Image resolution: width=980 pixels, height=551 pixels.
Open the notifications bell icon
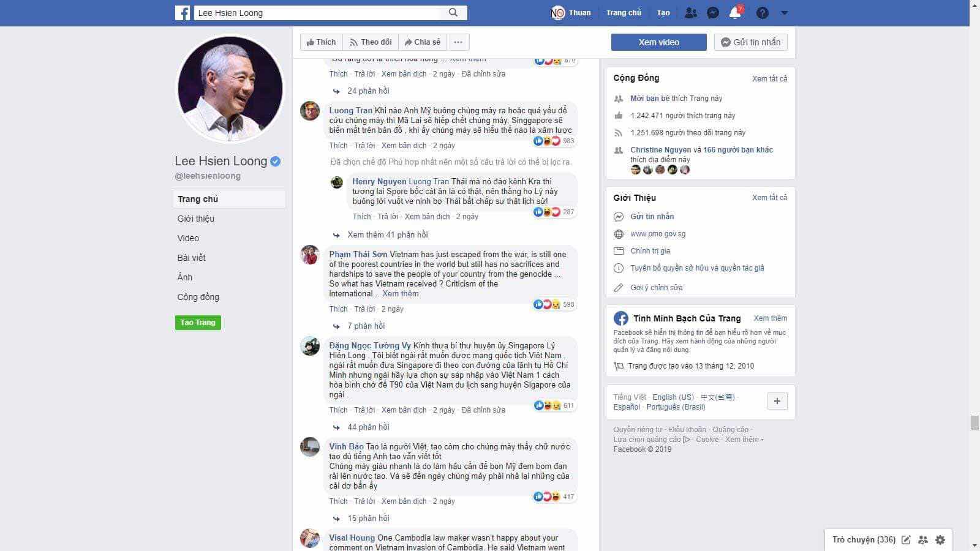click(735, 12)
